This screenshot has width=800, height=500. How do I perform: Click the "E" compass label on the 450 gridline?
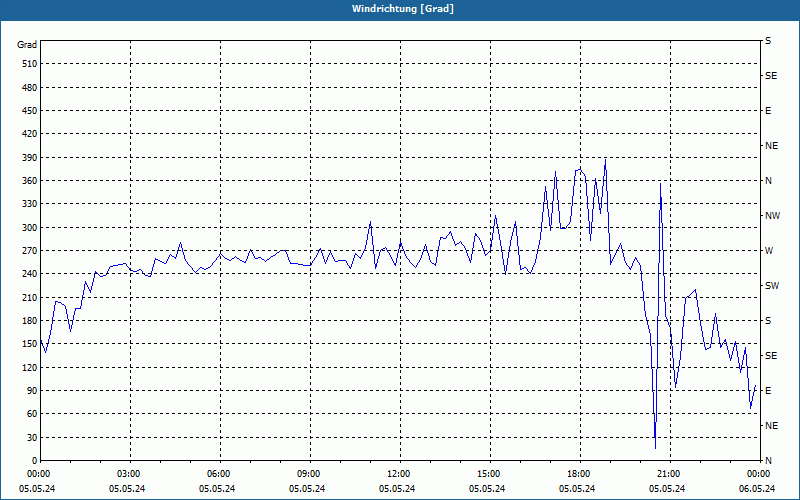tap(768, 111)
